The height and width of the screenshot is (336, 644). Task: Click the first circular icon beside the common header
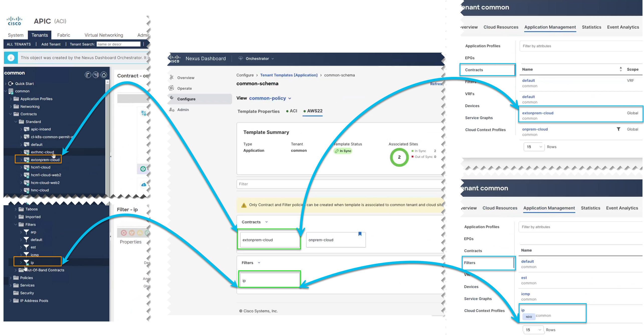click(x=88, y=75)
